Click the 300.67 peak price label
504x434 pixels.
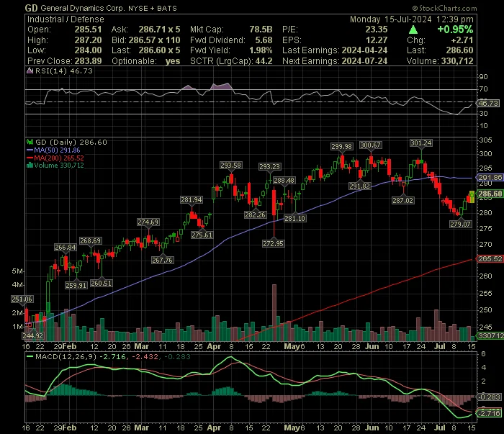(x=370, y=145)
